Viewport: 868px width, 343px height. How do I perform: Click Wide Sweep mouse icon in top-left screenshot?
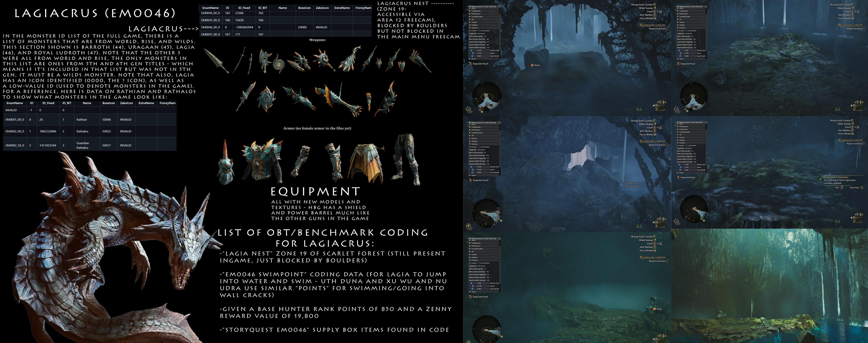tap(655, 8)
